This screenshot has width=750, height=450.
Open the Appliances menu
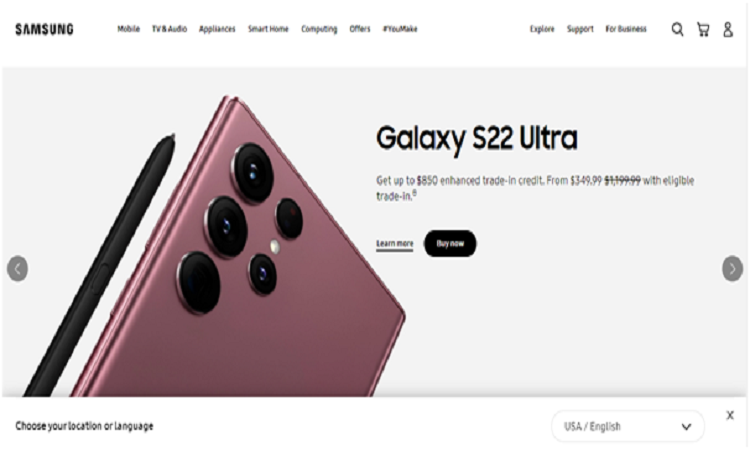217,29
